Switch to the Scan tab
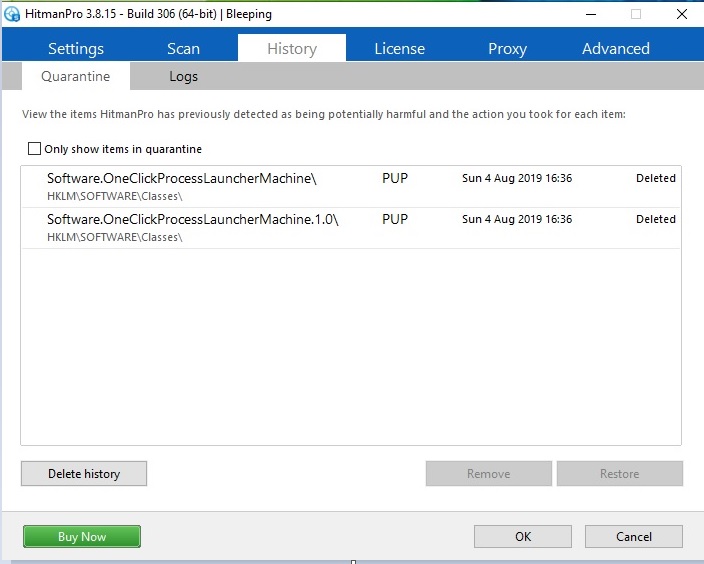The image size is (704, 564). [x=183, y=48]
